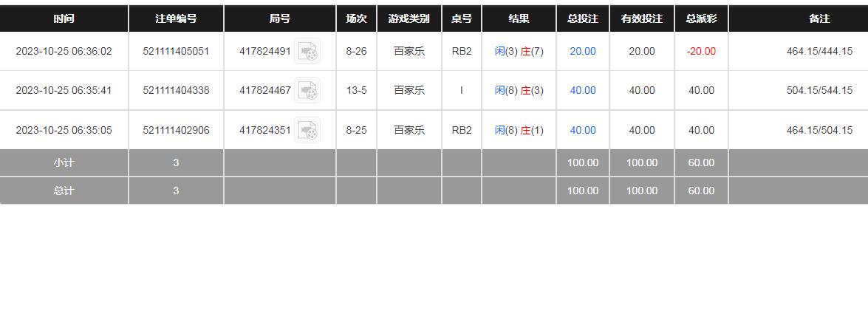Open video replay icon for round 417824491

307,52
